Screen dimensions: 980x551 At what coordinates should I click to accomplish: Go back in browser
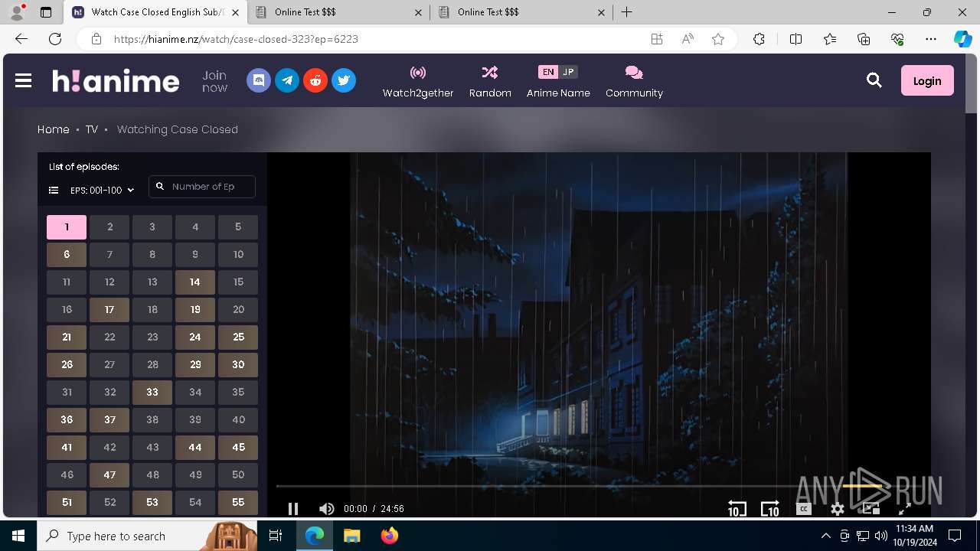click(21, 39)
